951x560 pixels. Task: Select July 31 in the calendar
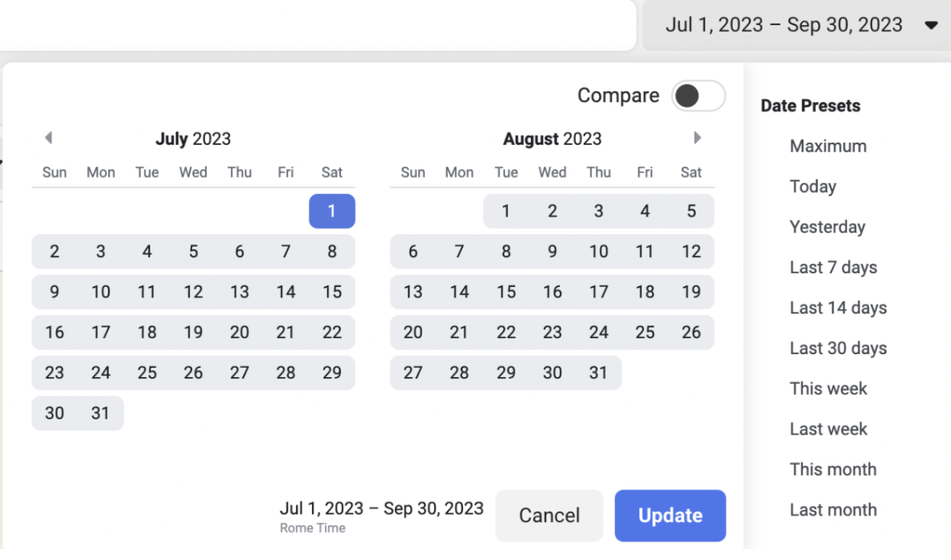pyautogui.click(x=101, y=413)
